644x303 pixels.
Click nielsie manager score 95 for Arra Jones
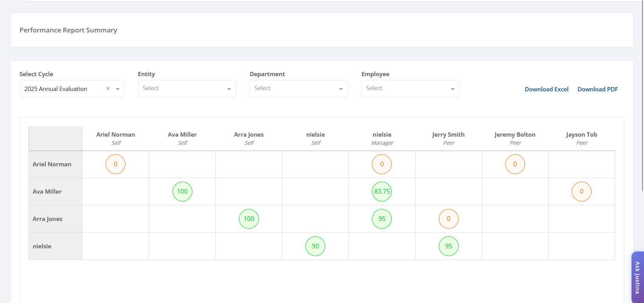[382, 219]
